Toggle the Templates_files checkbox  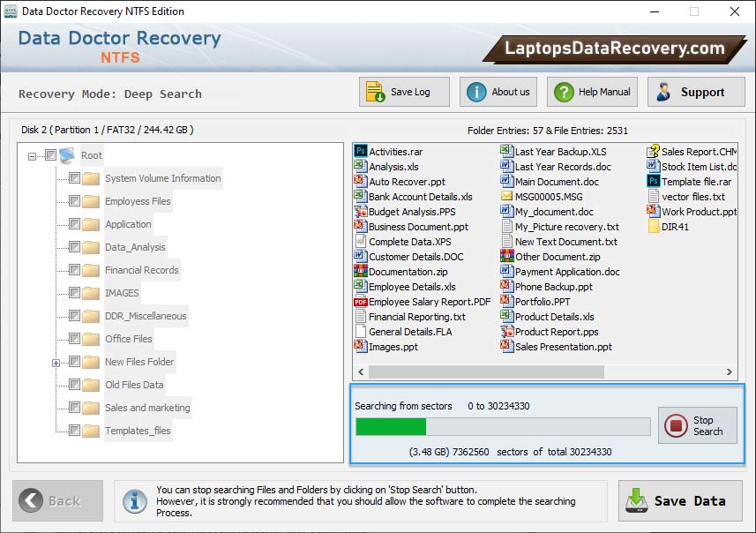(x=74, y=431)
